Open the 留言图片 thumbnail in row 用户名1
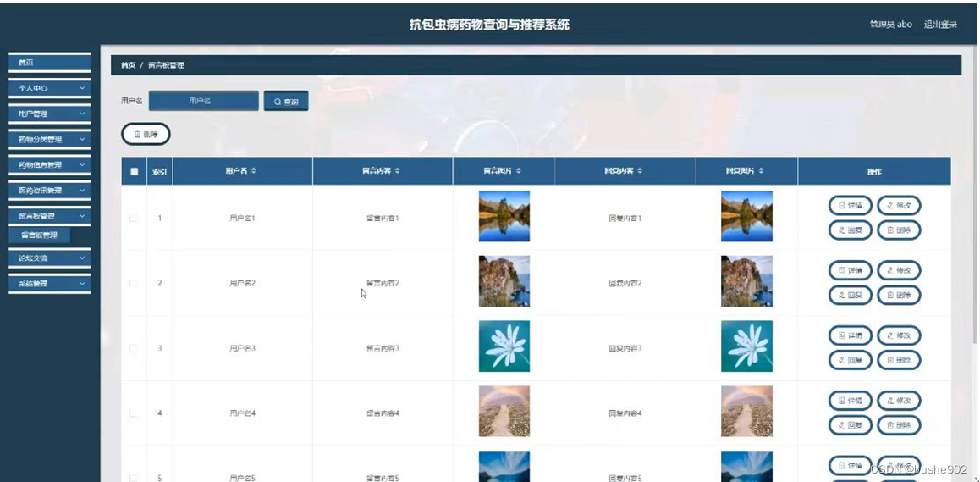980x482 pixels. click(504, 216)
